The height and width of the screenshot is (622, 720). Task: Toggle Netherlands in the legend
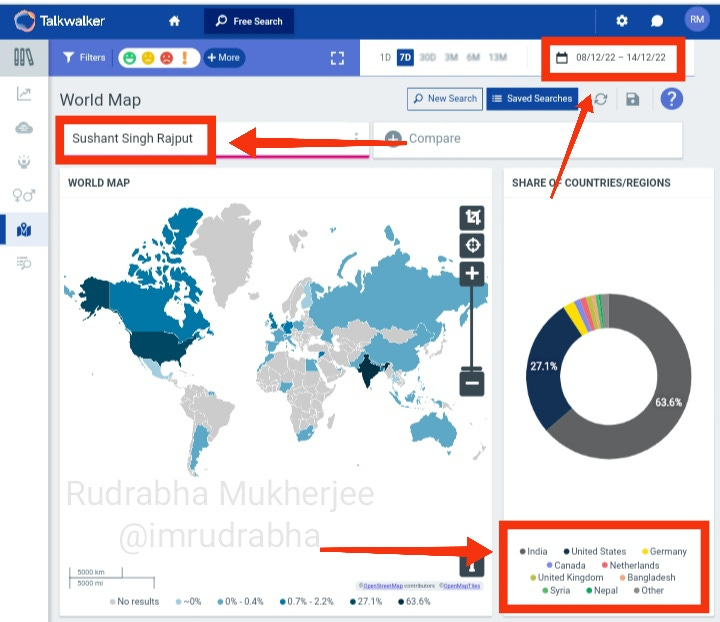pyautogui.click(x=630, y=565)
